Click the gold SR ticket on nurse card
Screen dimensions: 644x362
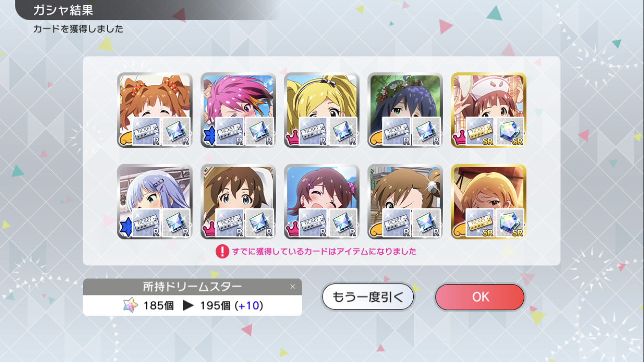480,132
